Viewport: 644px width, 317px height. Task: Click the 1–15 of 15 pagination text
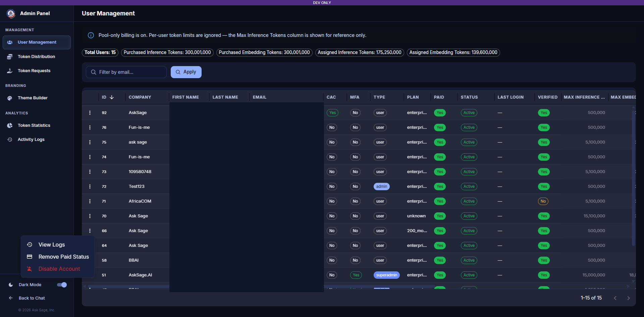591,298
